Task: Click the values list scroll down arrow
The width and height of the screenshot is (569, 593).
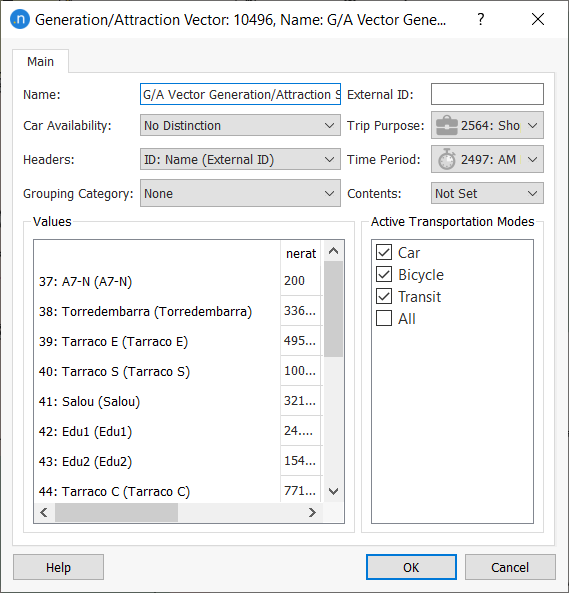Action: 333,491
